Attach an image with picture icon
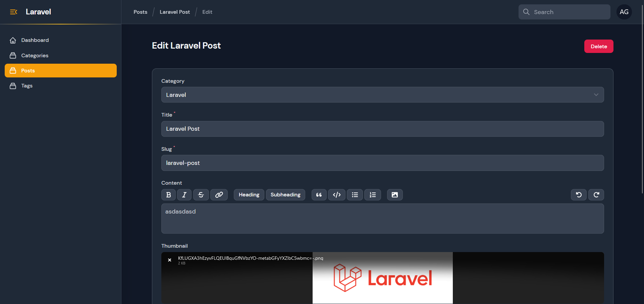 point(395,195)
